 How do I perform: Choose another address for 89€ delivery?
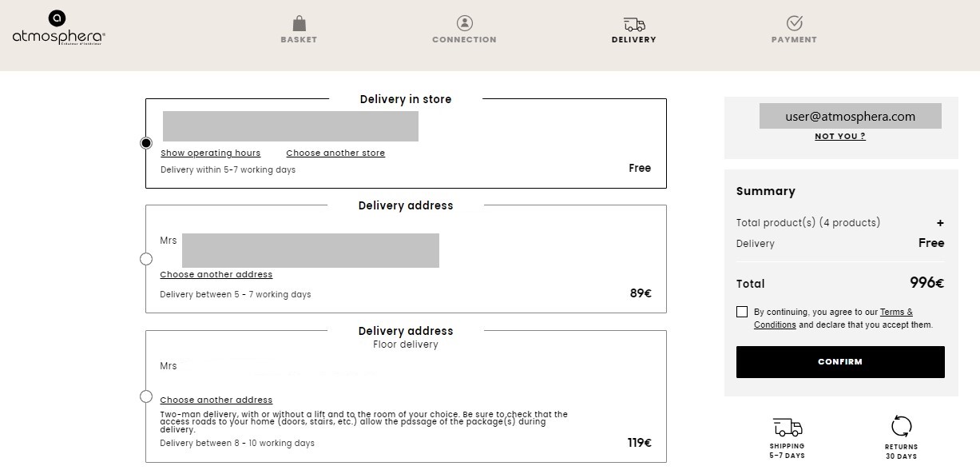point(216,274)
